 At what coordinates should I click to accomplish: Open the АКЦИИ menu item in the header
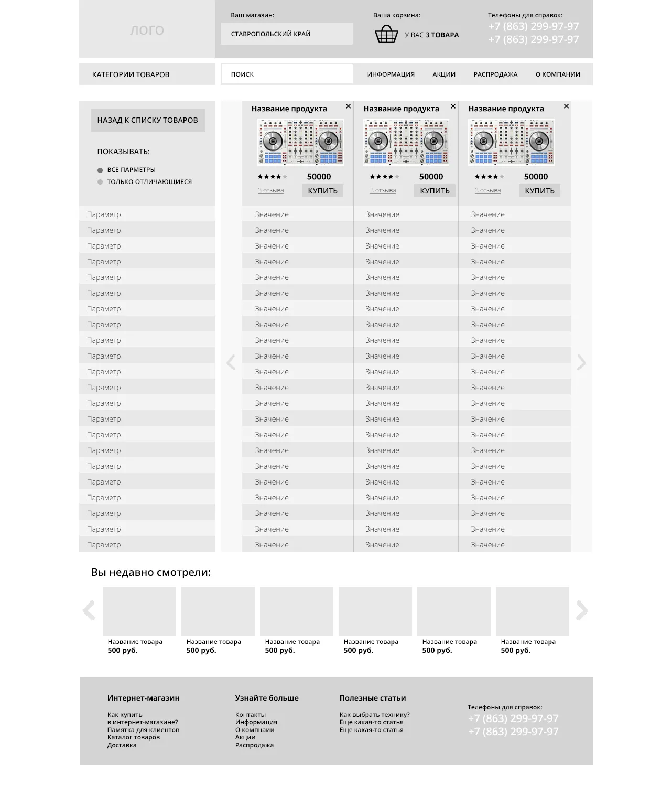(444, 74)
